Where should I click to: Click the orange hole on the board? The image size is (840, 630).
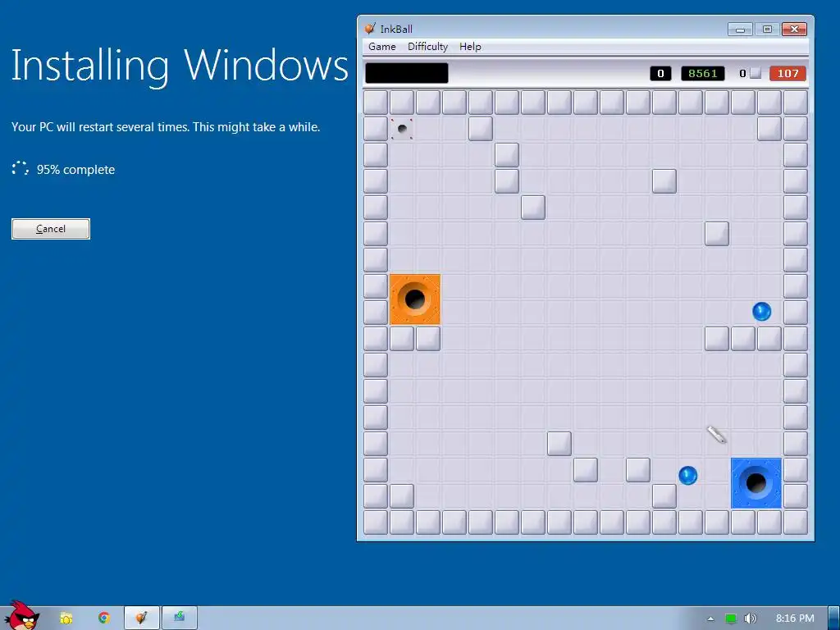[414, 299]
